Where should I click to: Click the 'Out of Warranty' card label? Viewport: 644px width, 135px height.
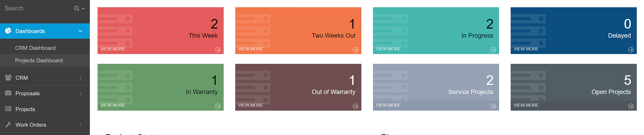[334, 92]
